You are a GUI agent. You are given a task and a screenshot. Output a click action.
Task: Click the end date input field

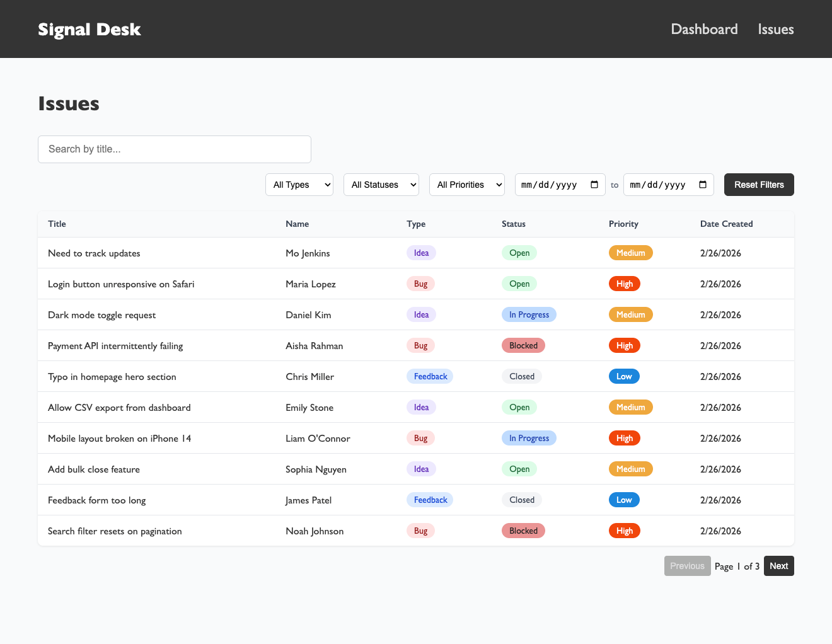coord(669,185)
